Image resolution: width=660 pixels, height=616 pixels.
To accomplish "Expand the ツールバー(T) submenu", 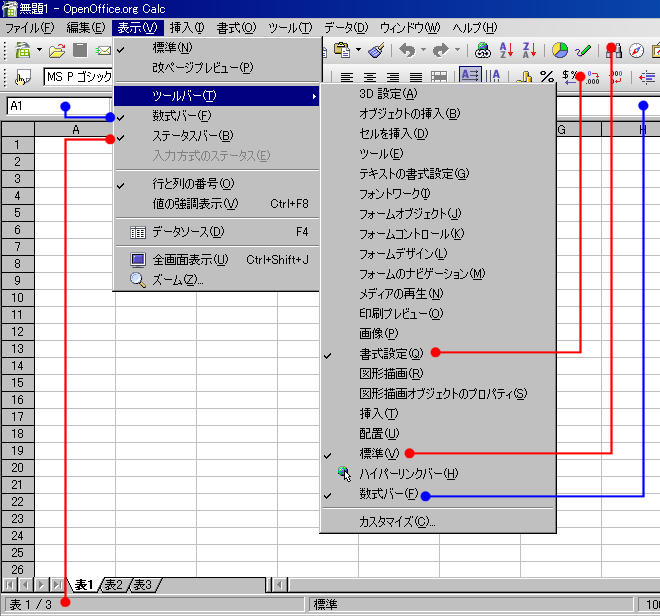I will pyautogui.click(x=216, y=96).
